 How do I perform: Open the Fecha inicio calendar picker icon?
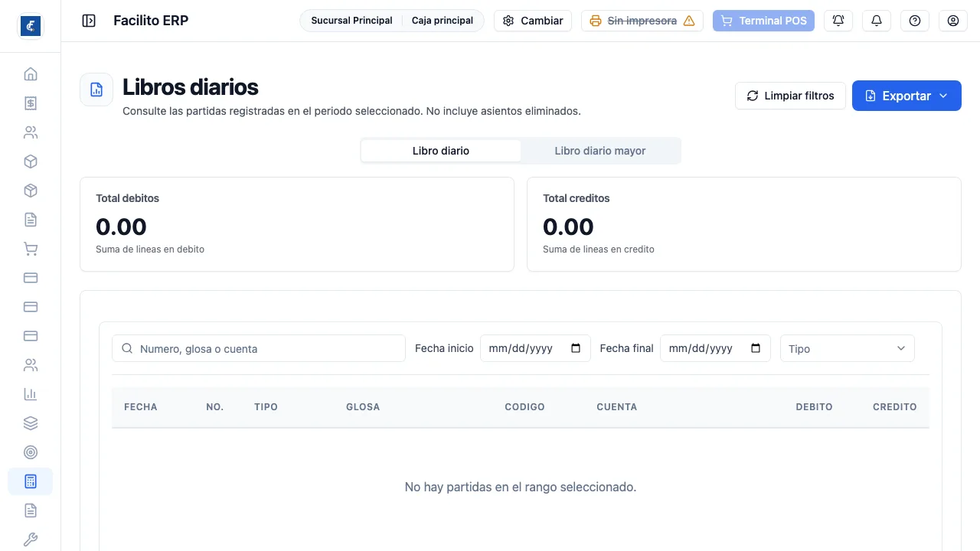pyautogui.click(x=577, y=348)
